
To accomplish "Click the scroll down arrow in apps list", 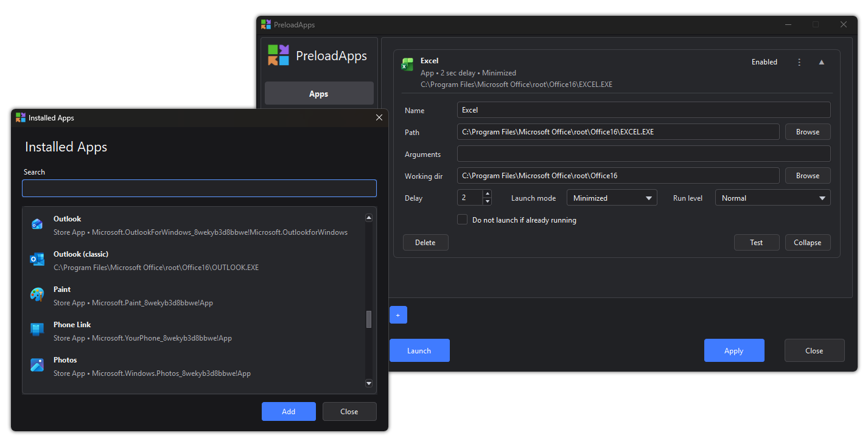I will coord(369,383).
